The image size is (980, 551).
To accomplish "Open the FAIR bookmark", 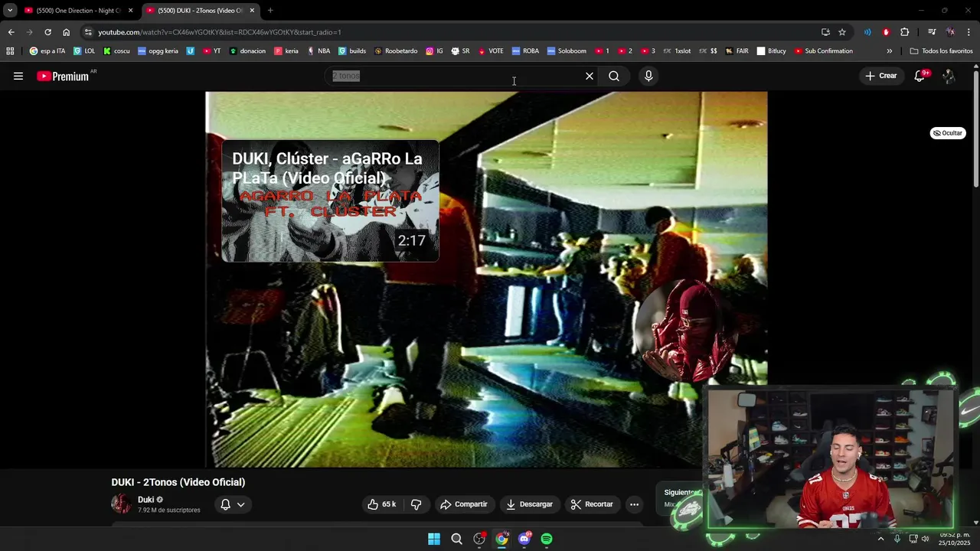I will pos(737,51).
